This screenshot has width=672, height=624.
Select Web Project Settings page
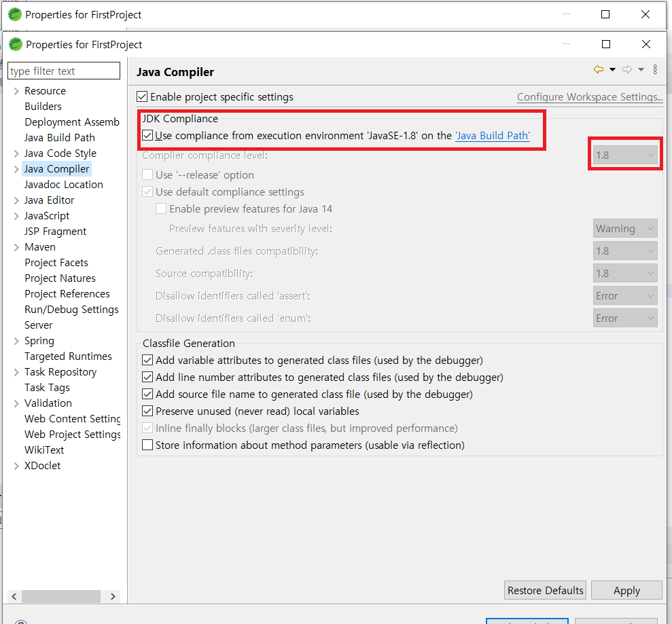click(x=73, y=435)
